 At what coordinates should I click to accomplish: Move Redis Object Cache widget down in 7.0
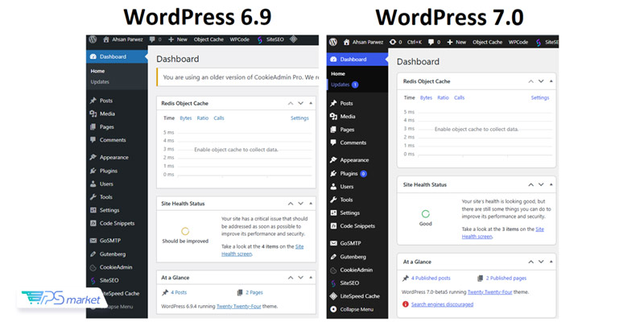[541, 81]
